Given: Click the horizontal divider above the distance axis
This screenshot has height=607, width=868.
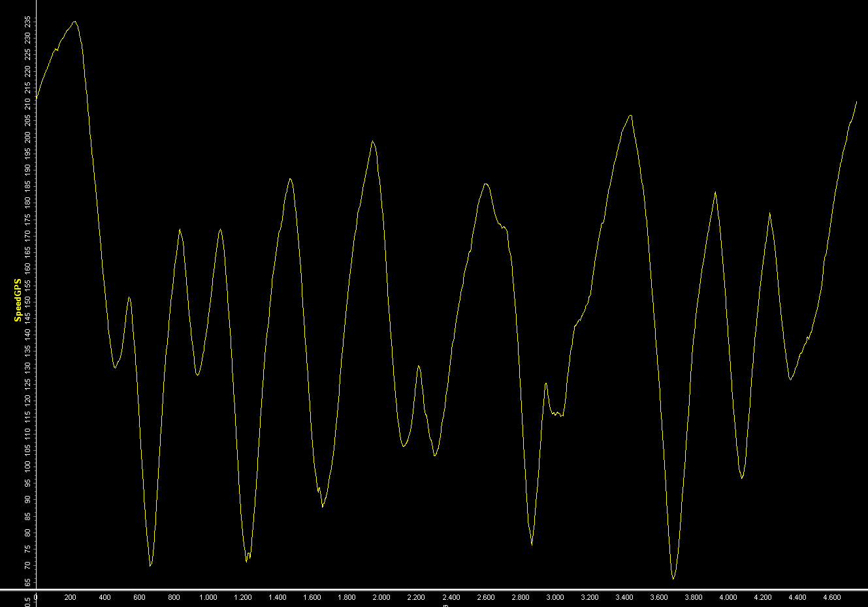Looking at the screenshot, I should coord(434,590).
